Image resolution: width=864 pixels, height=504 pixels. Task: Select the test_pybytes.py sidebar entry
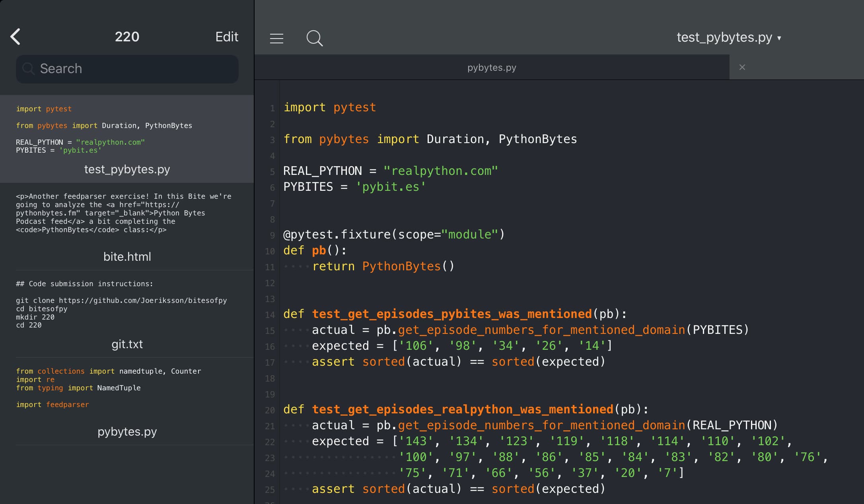tap(126, 169)
